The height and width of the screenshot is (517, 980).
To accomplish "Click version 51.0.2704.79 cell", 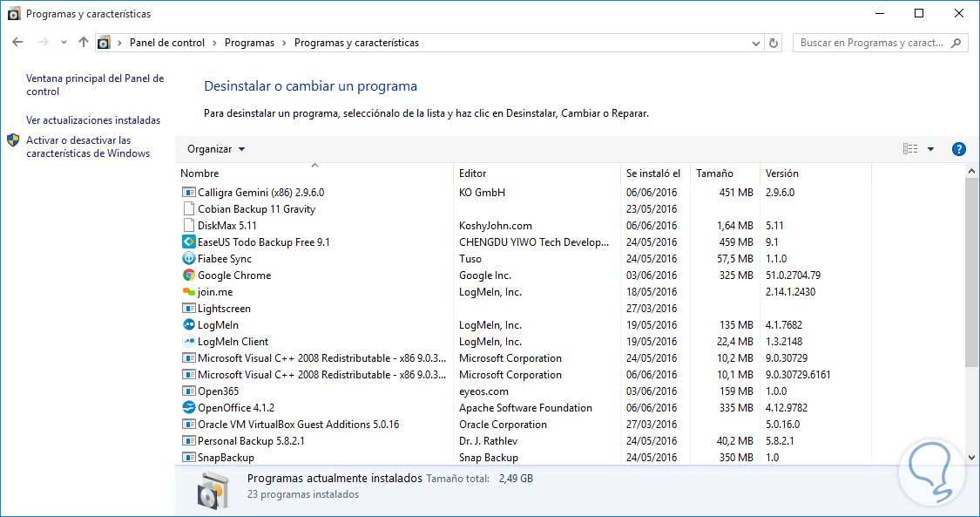I will click(793, 276).
